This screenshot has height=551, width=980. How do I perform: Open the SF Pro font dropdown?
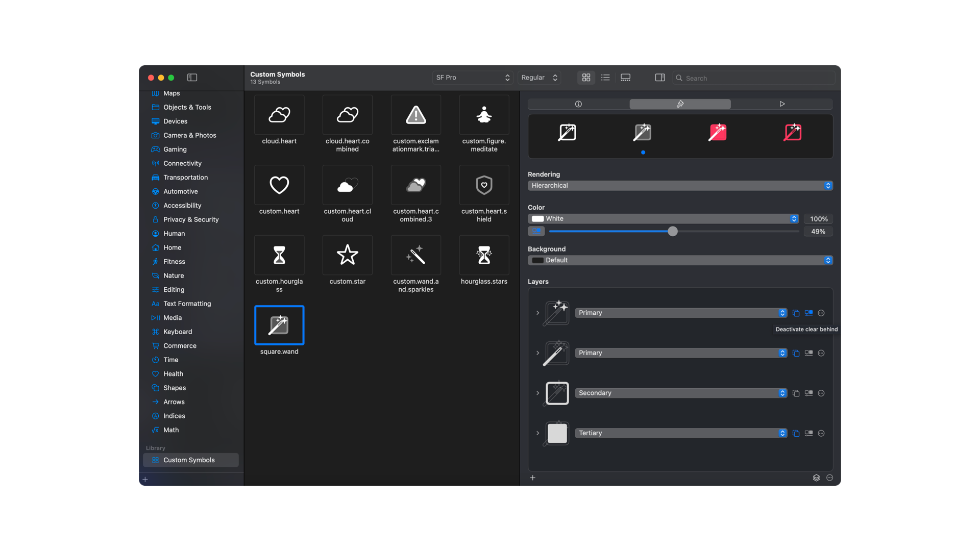point(472,78)
